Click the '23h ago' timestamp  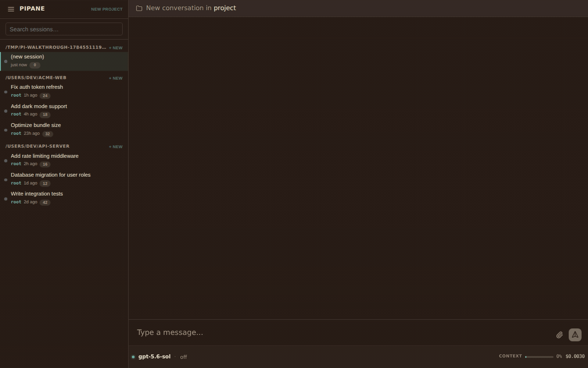click(x=32, y=133)
